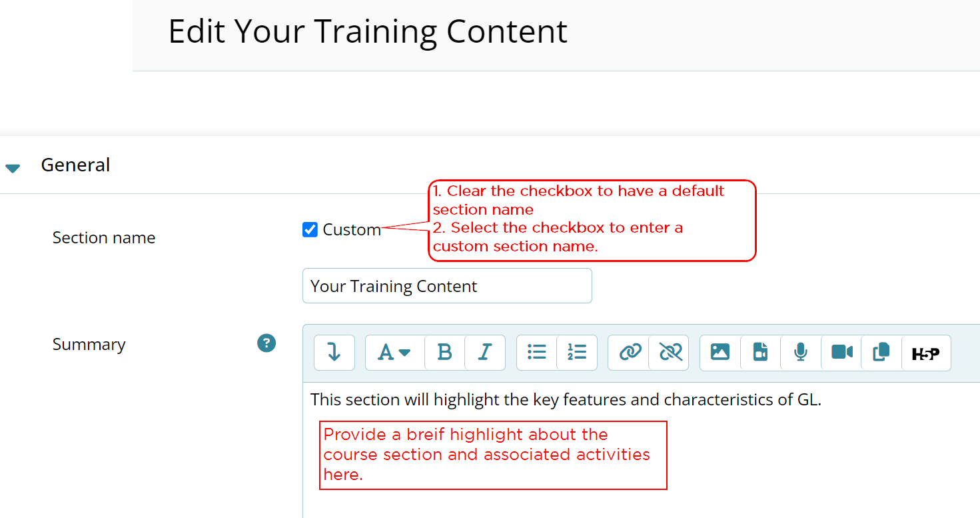Uncheck the Custom section name checkbox
The image size is (980, 518).
[x=310, y=230]
